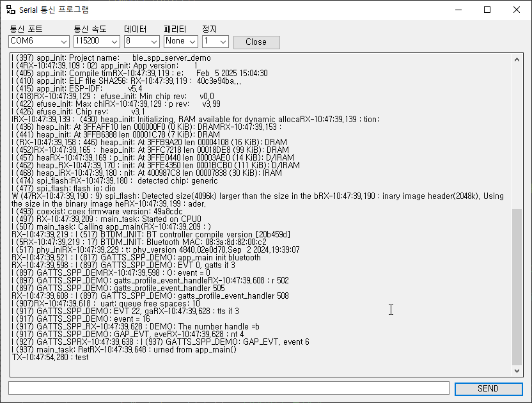This screenshot has height=403, width=532.
Task: Click the 'TX-10:47:54.280 : test' log line
Action: coord(51,357)
